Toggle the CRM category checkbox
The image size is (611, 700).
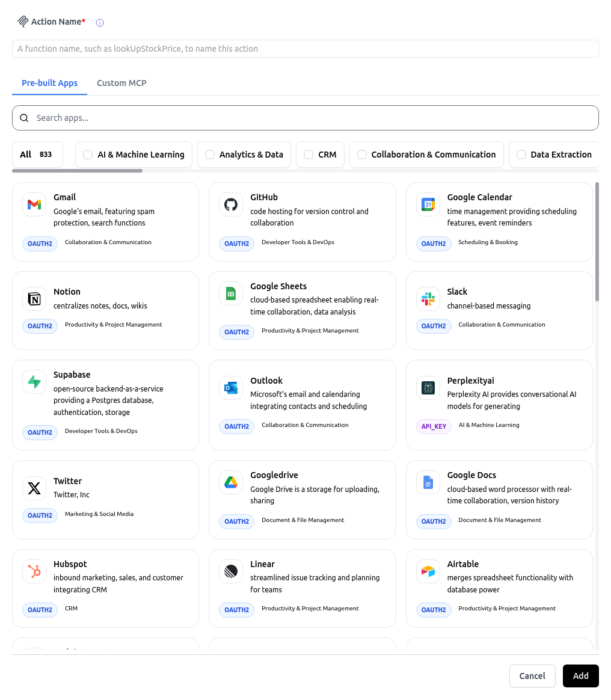click(x=309, y=155)
